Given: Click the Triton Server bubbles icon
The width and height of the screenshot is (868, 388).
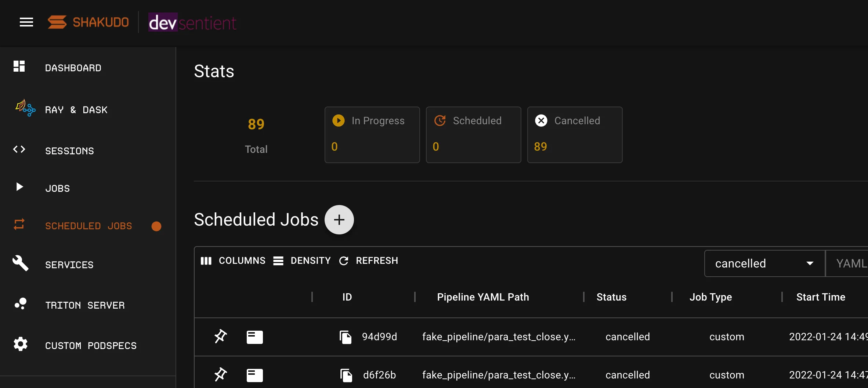Looking at the screenshot, I should coord(21,303).
